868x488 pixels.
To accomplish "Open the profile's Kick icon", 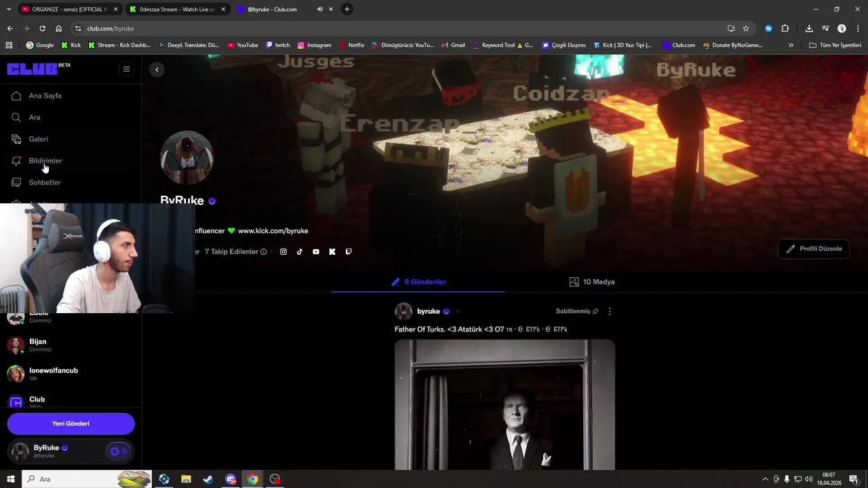I will pos(332,251).
